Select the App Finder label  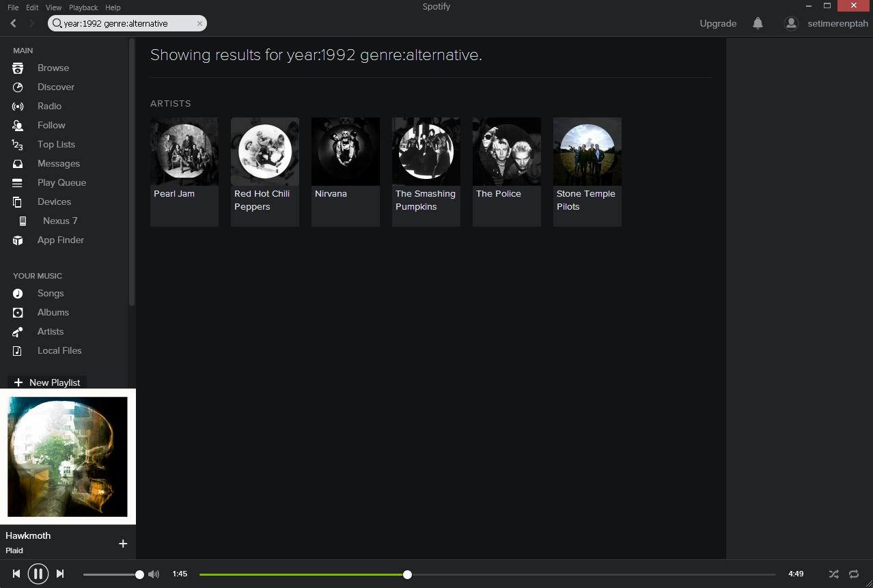(61, 240)
